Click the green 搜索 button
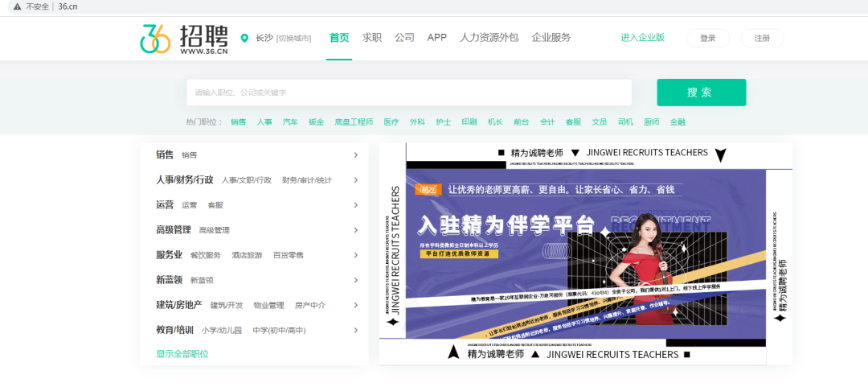The height and width of the screenshot is (383, 868). [702, 93]
